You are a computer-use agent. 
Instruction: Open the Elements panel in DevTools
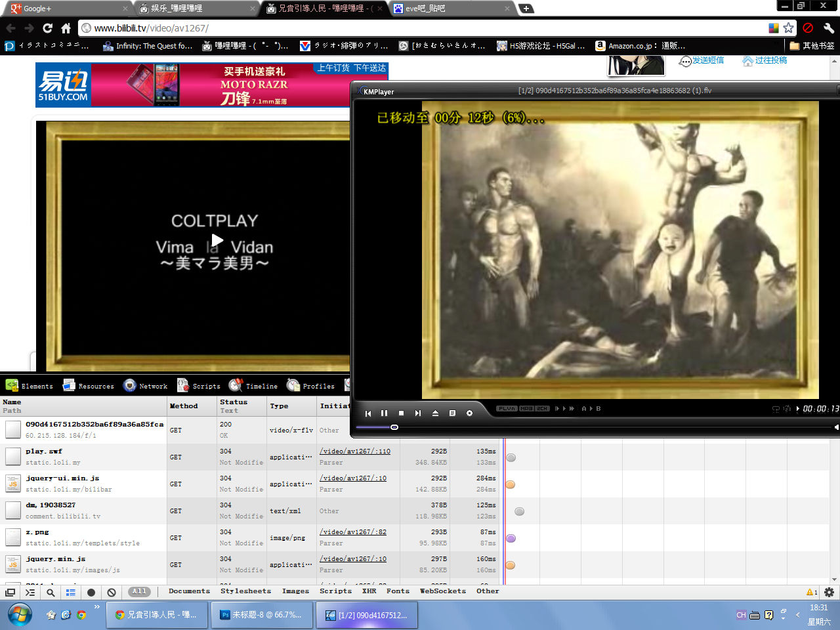coord(30,386)
